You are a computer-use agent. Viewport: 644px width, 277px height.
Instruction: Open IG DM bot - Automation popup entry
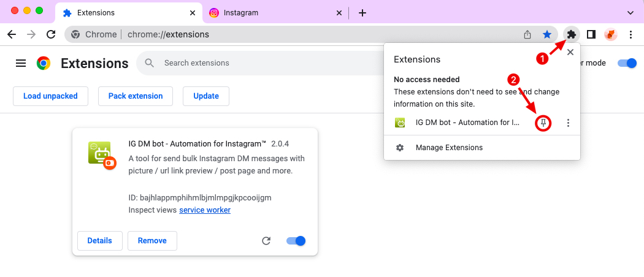pyautogui.click(x=467, y=123)
